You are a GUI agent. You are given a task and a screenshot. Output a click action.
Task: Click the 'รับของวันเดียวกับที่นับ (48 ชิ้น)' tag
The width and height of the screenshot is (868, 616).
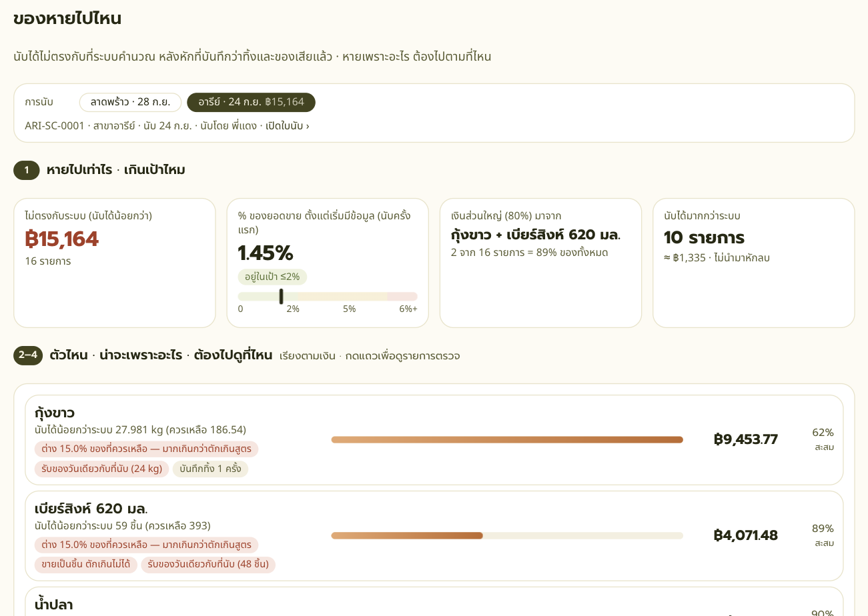click(208, 565)
